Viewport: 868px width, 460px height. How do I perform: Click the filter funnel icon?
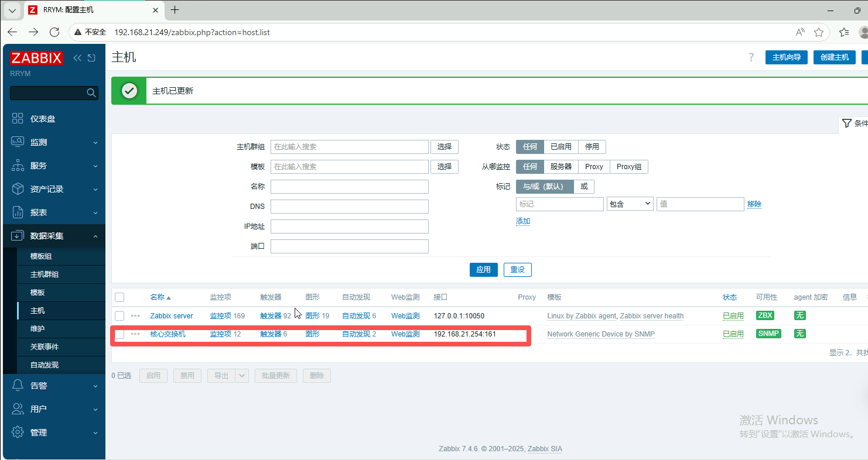pos(846,123)
